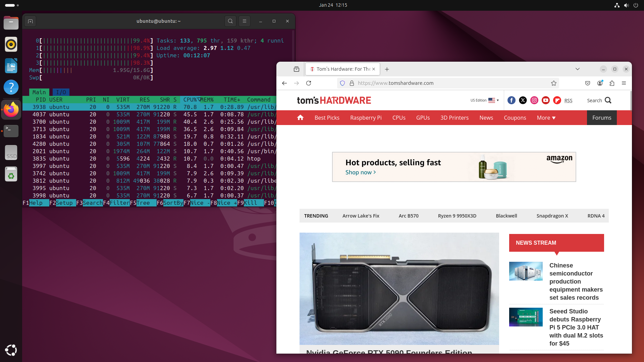Sort htop by MEM% column header
This screenshot has width=644, height=362.
click(207, 100)
